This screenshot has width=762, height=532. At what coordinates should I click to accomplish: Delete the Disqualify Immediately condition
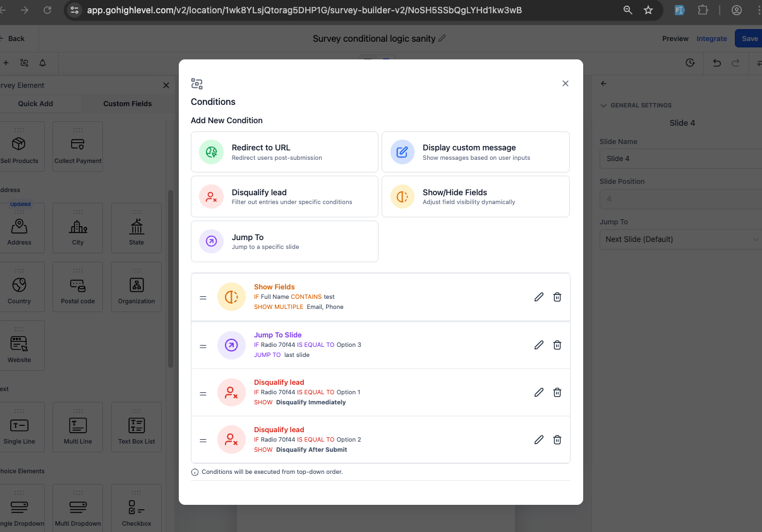tap(557, 392)
